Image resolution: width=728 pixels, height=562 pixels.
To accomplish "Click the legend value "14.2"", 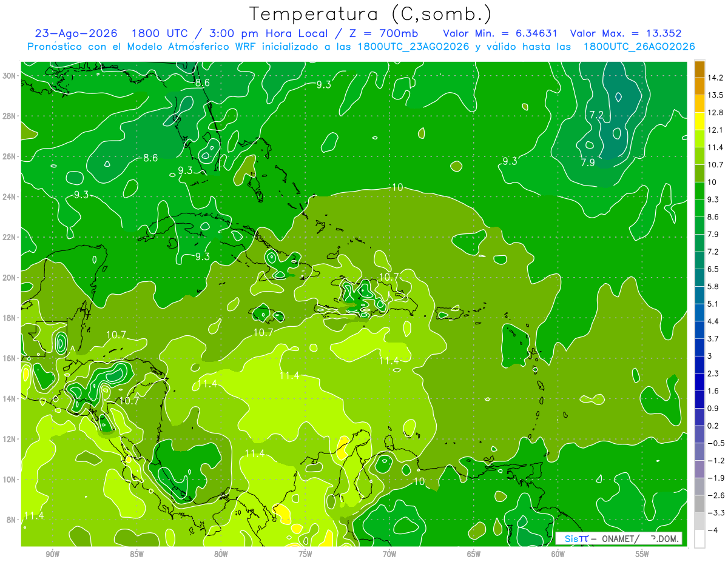I will (715, 78).
